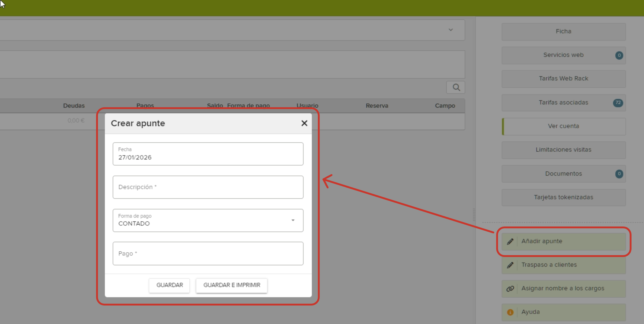Open Tarjetas tokenizadas section

(563, 197)
